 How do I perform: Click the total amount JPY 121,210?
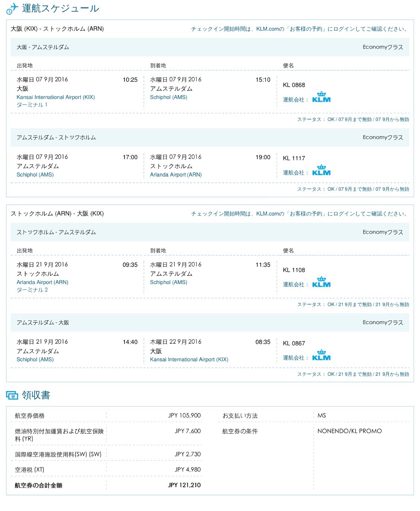[x=184, y=485]
